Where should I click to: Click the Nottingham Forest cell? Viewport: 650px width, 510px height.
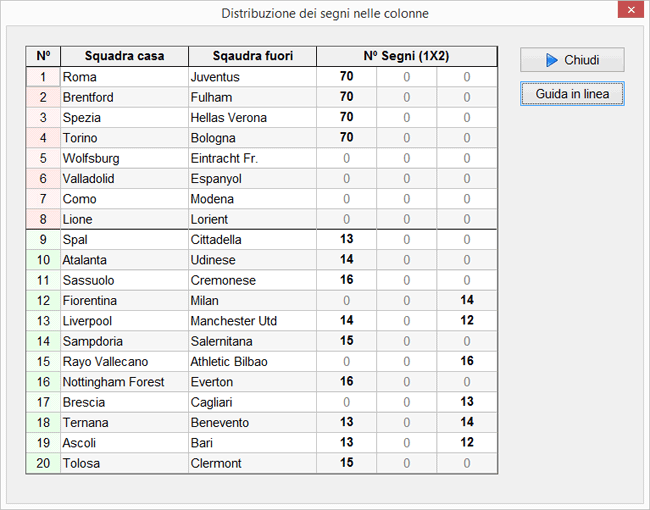click(x=123, y=382)
